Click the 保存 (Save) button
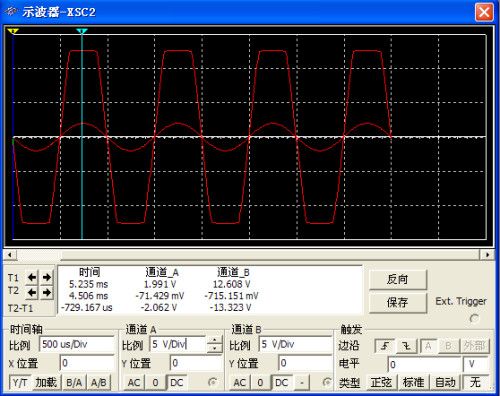500x396 pixels. tap(398, 303)
